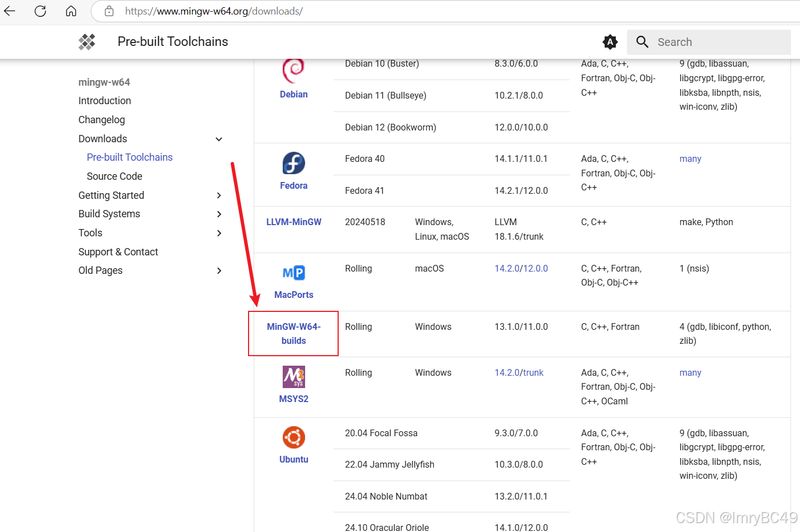Click the Fedora logo icon
The height and width of the screenshot is (532, 800).
pyautogui.click(x=294, y=163)
